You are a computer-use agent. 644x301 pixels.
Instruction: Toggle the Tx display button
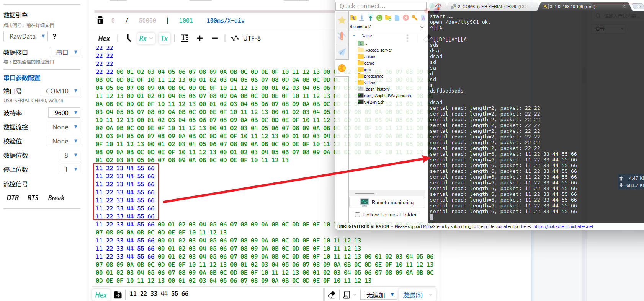point(164,38)
